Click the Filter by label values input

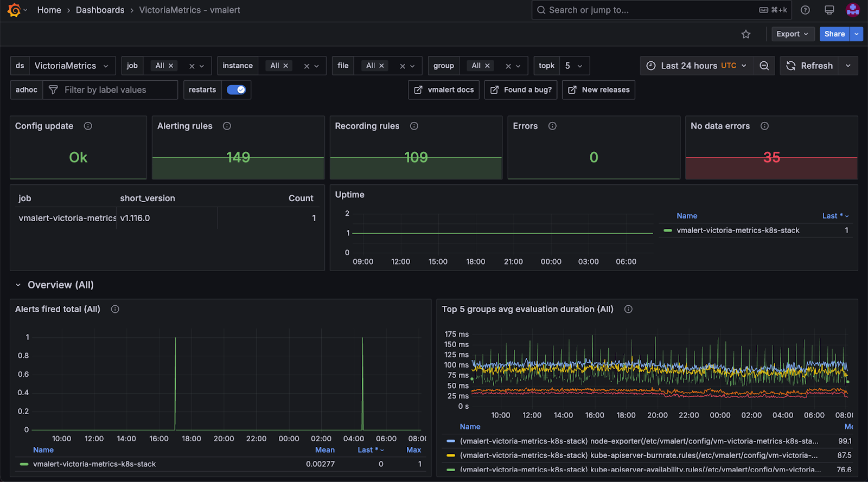[x=110, y=90]
